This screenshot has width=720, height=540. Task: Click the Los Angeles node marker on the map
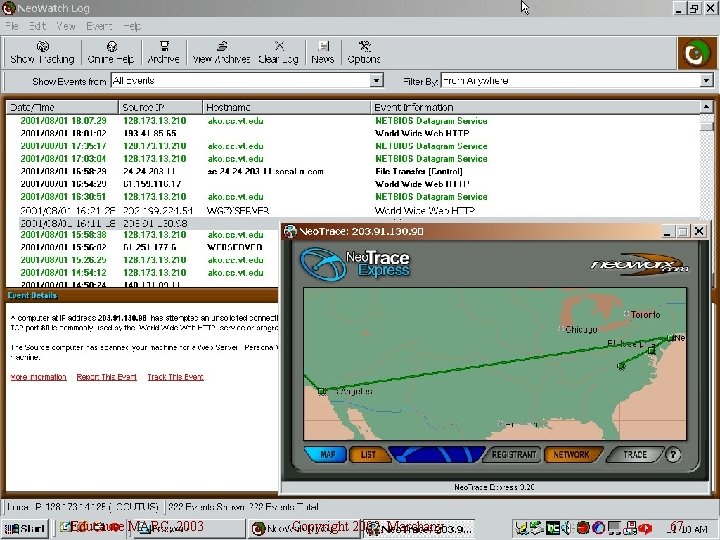[x=322, y=391]
